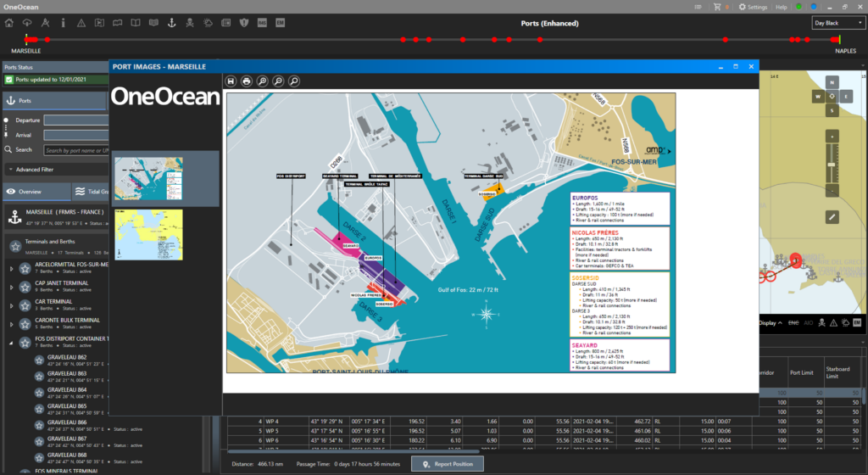Switch to the Overview tab
868x475 pixels.
click(x=36, y=192)
